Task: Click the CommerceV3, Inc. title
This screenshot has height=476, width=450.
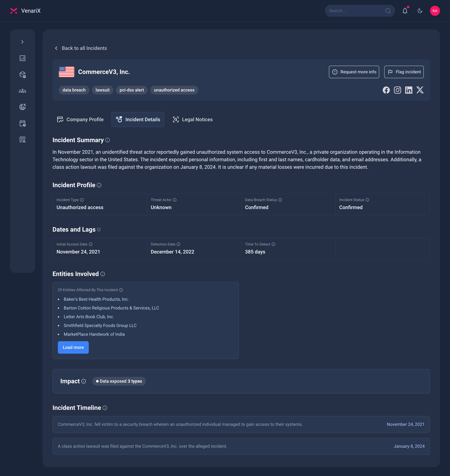Action: [104, 72]
